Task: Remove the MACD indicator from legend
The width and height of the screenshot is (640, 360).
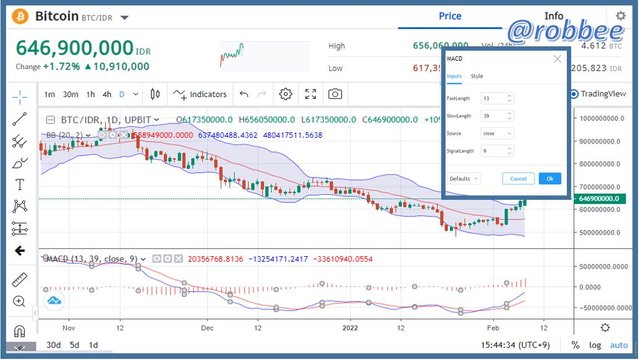Action: (178, 259)
